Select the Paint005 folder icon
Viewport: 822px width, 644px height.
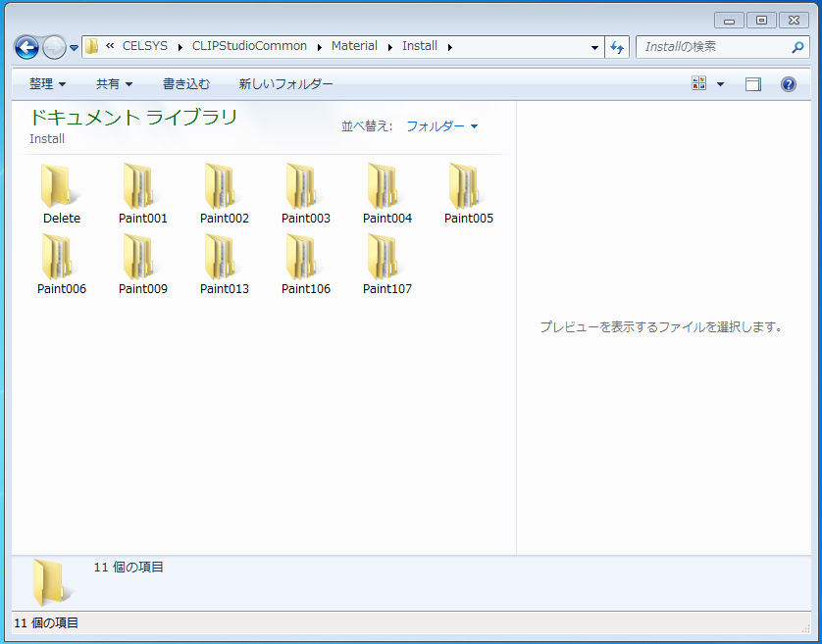[x=468, y=186]
